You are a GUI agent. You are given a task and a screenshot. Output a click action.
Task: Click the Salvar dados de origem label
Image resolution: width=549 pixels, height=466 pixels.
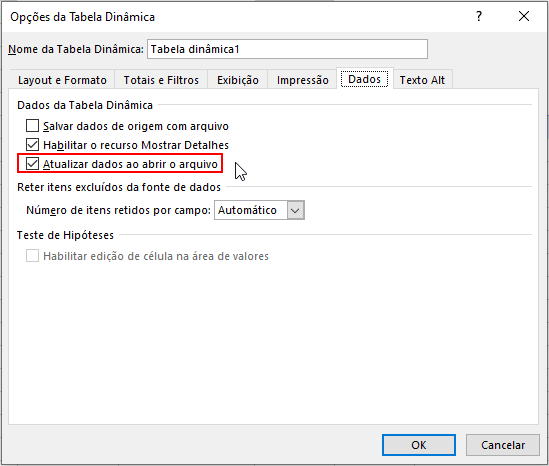[136, 126]
